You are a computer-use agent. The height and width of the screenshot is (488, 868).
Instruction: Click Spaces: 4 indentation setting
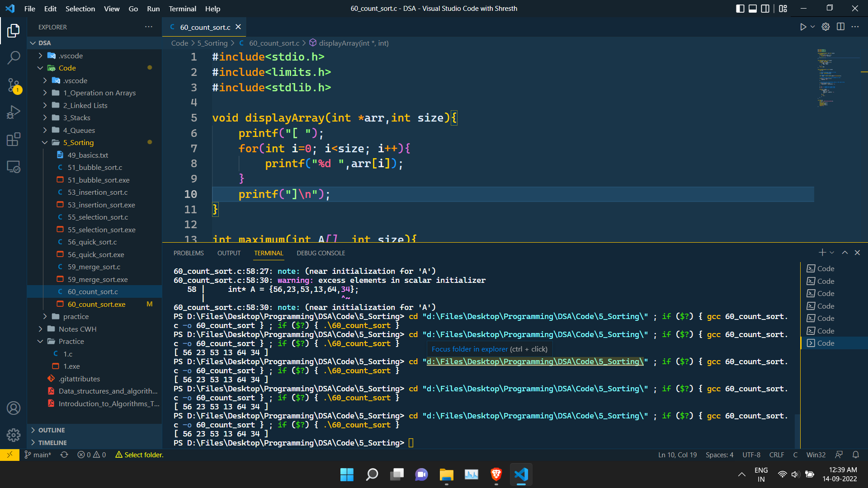tap(719, 455)
